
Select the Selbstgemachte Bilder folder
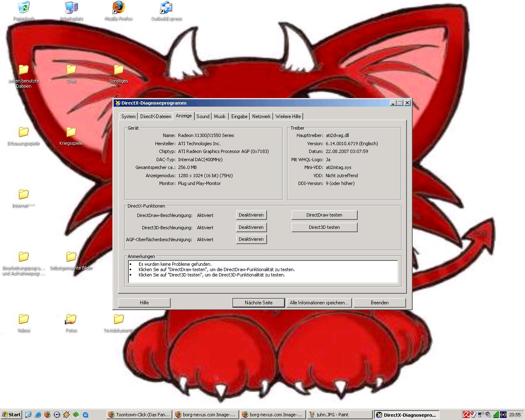(71, 261)
